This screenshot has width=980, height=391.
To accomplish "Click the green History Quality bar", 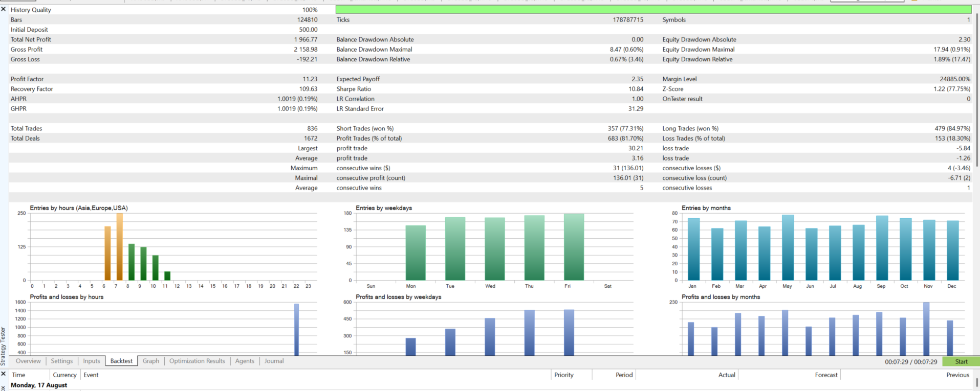I will coord(654,9).
